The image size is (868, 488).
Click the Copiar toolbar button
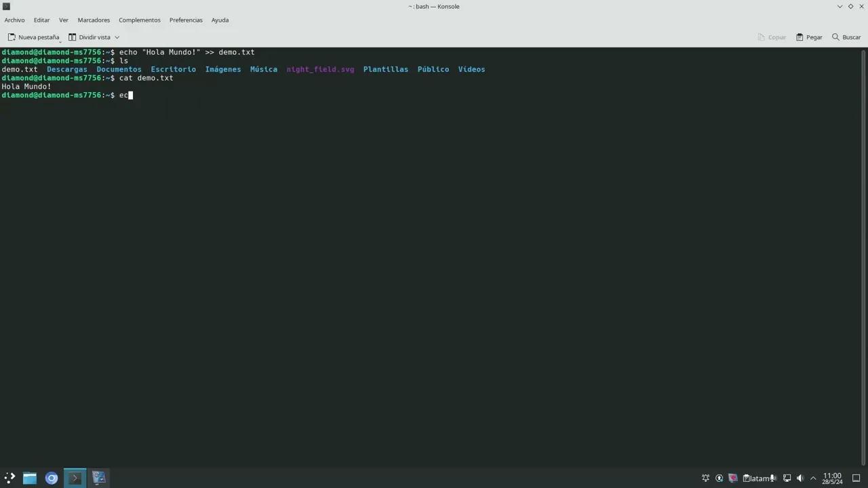(x=772, y=37)
